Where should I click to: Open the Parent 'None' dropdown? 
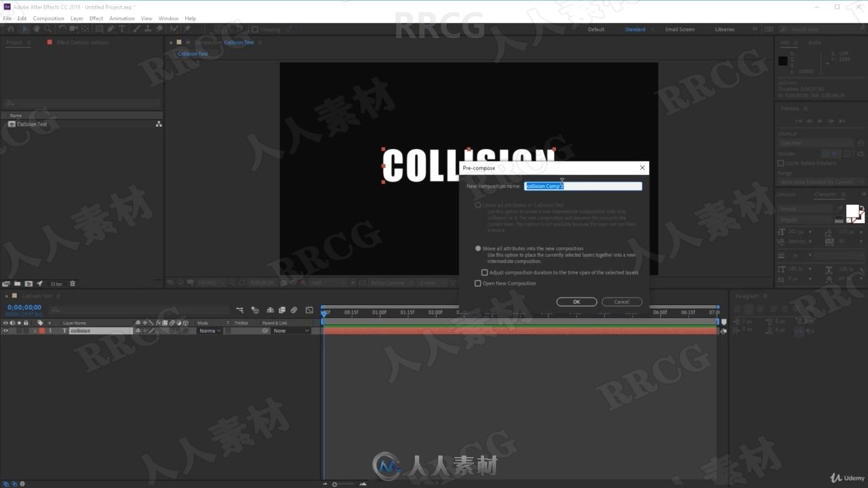pyautogui.click(x=292, y=331)
